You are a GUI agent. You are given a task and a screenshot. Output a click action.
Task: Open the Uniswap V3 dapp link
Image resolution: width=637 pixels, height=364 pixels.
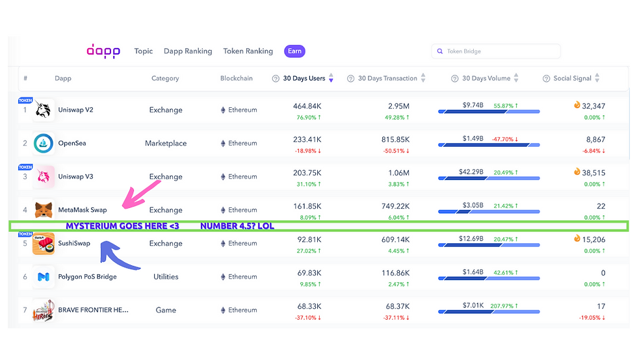75,176
